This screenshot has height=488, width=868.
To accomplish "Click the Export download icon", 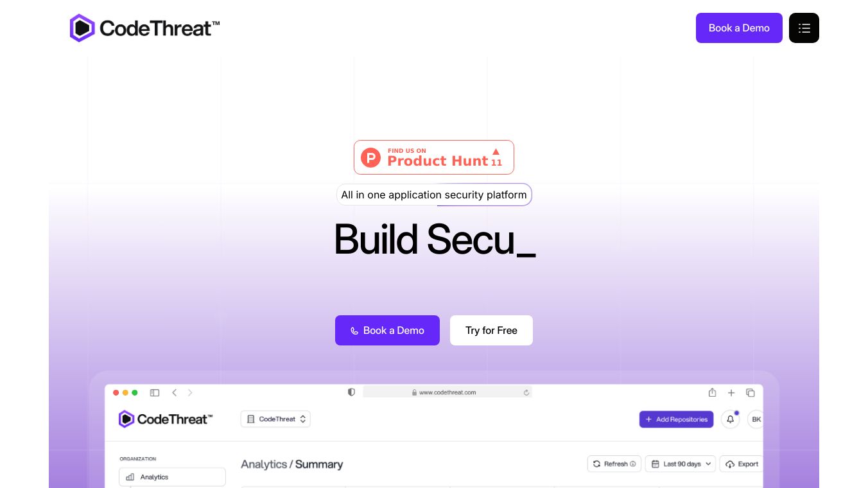I will click(730, 464).
